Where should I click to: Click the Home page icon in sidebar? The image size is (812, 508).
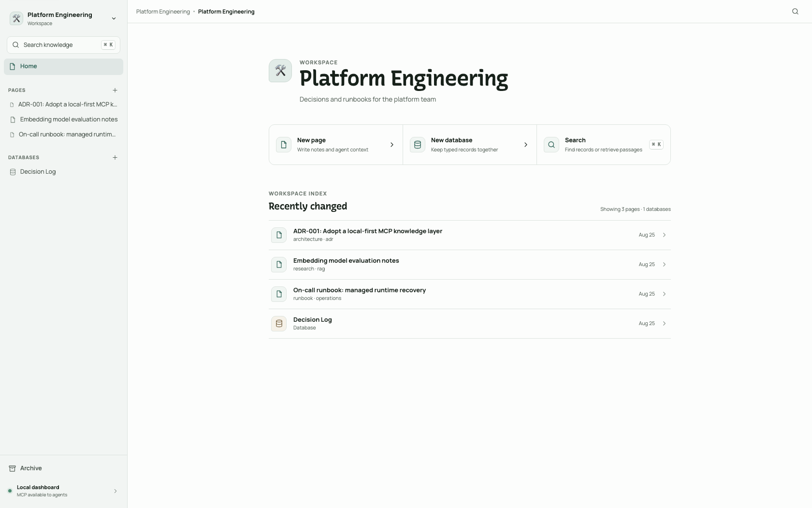click(13, 66)
